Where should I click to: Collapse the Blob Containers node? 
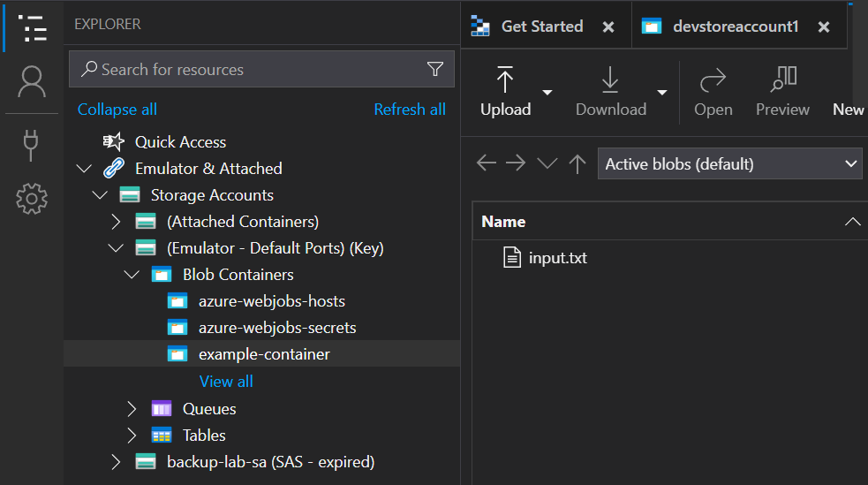(x=132, y=275)
